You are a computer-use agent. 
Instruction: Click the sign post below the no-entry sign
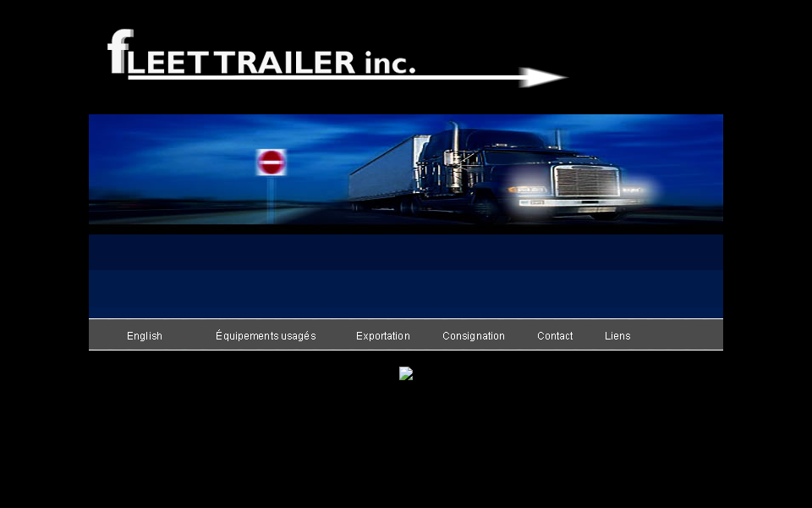click(x=271, y=203)
